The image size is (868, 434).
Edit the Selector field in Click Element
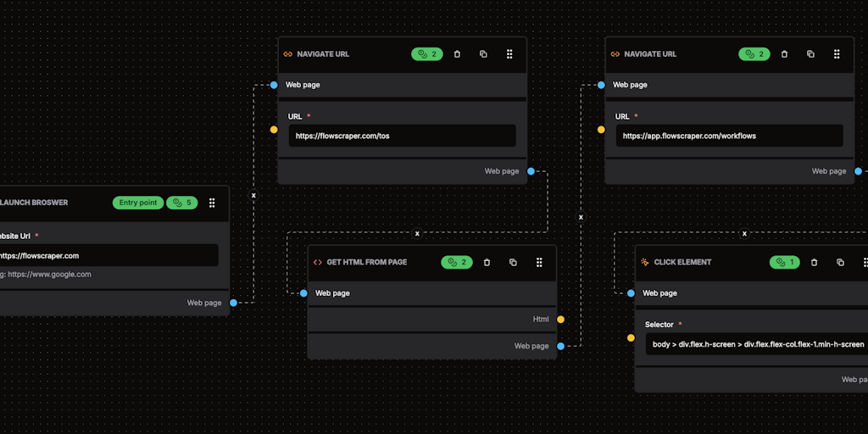(x=757, y=344)
